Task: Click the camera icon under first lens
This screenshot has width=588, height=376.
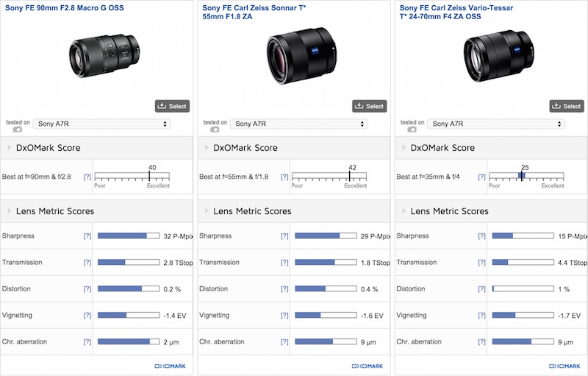Action: 18,129
